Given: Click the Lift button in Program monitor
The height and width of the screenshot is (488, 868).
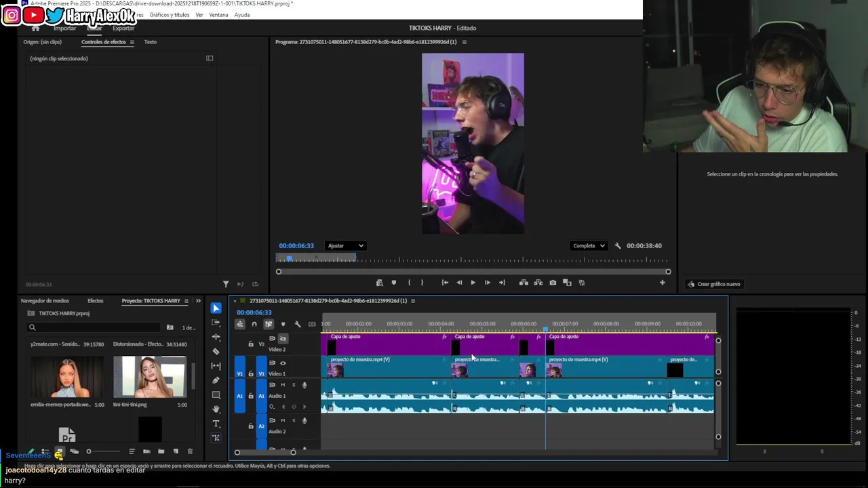Looking at the screenshot, I should (x=524, y=283).
